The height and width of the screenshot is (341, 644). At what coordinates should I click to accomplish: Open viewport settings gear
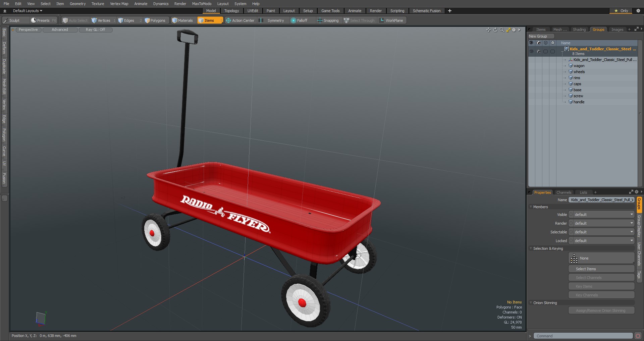(514, 30)
